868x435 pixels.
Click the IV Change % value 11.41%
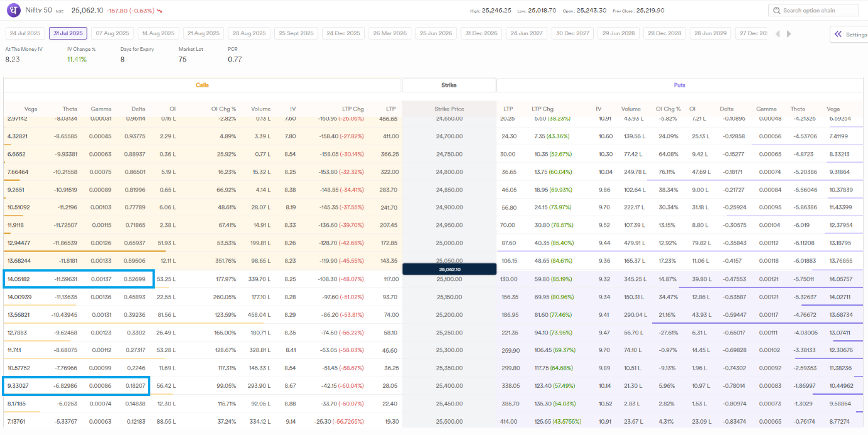pyautogui.click(x=77, y=59)
